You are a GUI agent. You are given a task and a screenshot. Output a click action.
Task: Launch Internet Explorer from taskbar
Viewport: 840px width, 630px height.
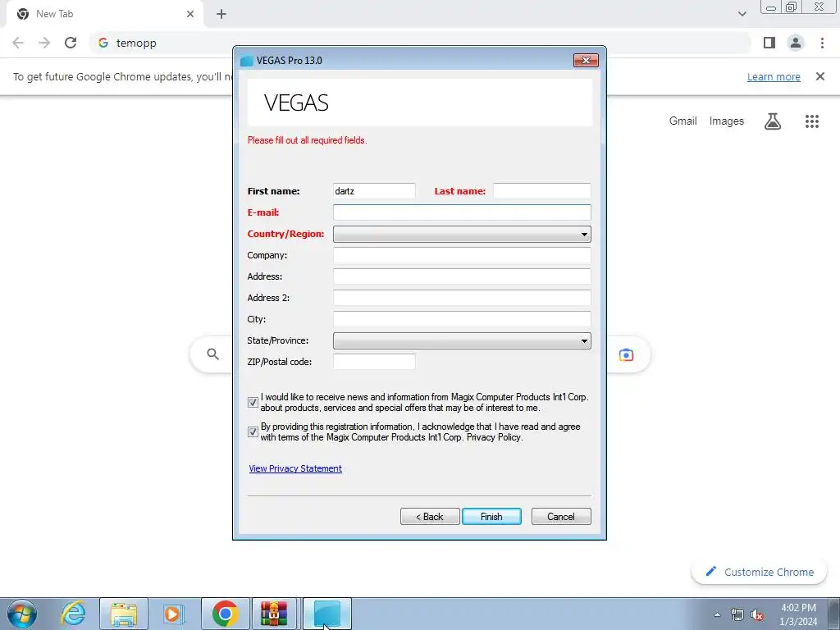73,614
